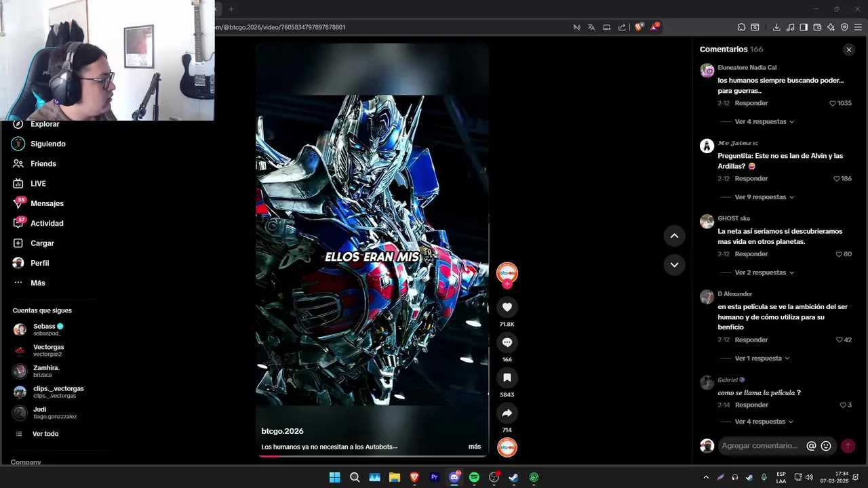The width and height of the screenshot is (868, 488).
Task: Save video with bookmark icon
Action: [507, 378]
